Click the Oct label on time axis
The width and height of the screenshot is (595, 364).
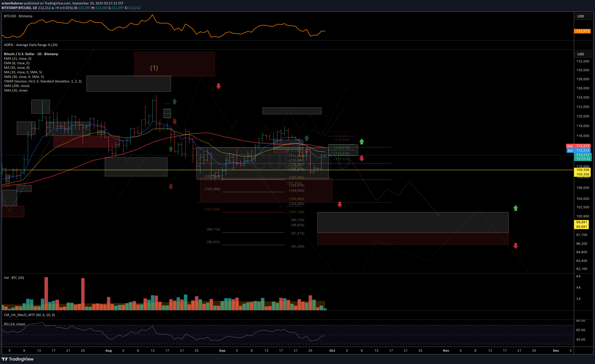coord(332,350)
